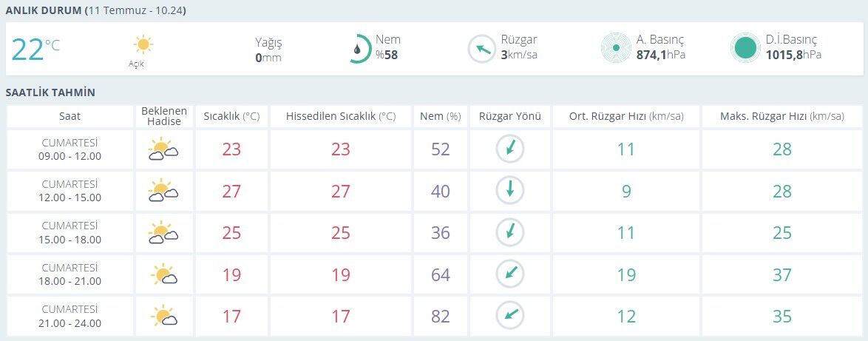Select the Hissedilen Sıcaklık column header
The image size is (868, 341).
[341, 116]
